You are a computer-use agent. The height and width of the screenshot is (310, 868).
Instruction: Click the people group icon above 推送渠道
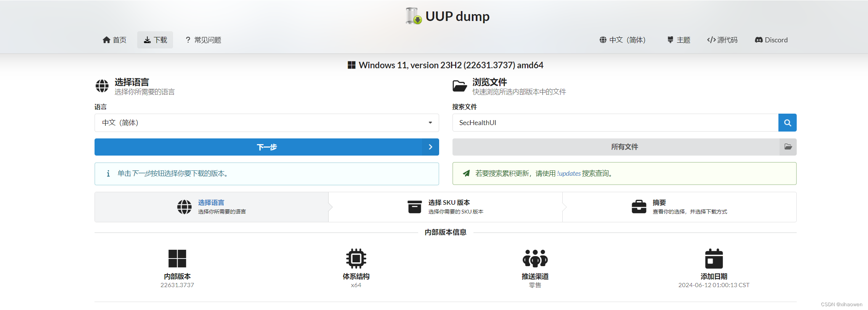coord(535,259)
